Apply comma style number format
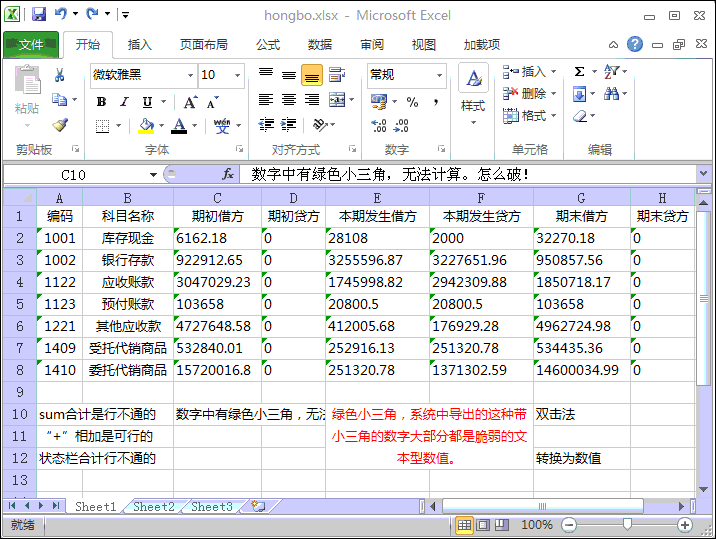Screen dimensions: 716x539 pos(436,102)
